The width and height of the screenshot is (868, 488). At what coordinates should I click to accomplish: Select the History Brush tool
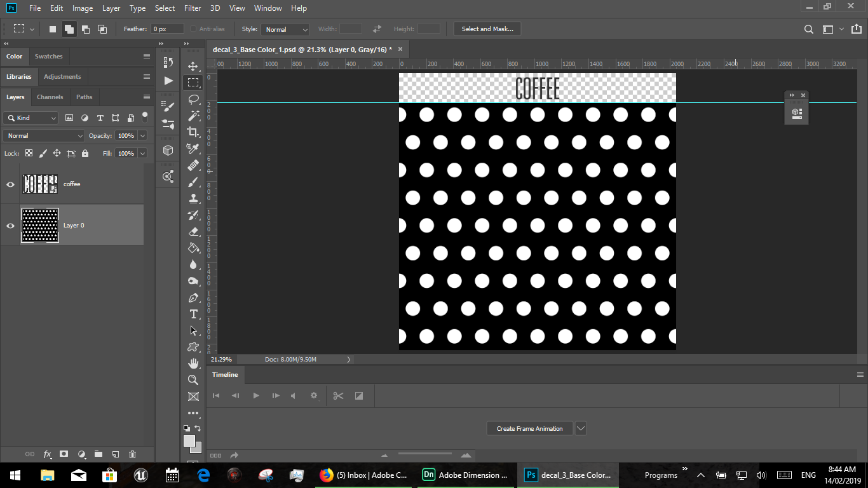click(x=193, y=215)
